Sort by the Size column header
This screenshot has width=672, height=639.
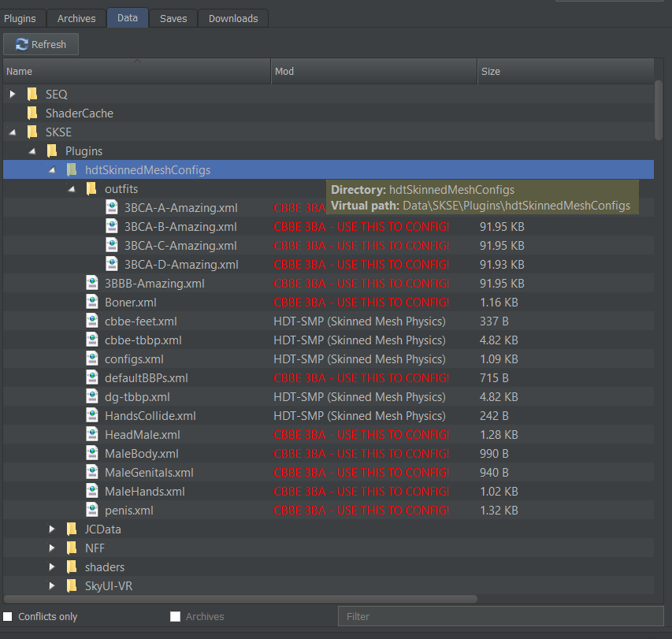coord(566,71)
